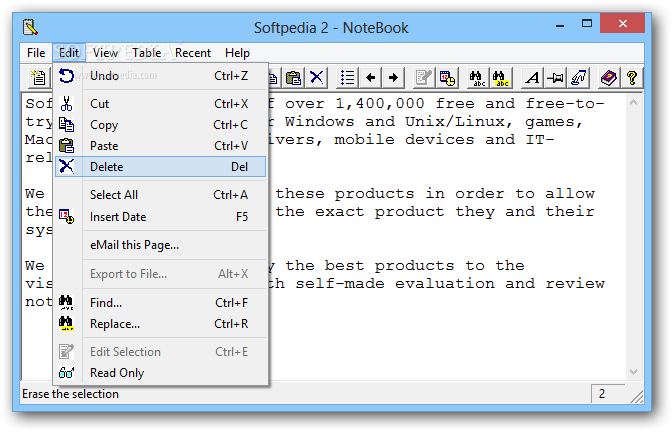Close the NoteBook window

(622, 24)
